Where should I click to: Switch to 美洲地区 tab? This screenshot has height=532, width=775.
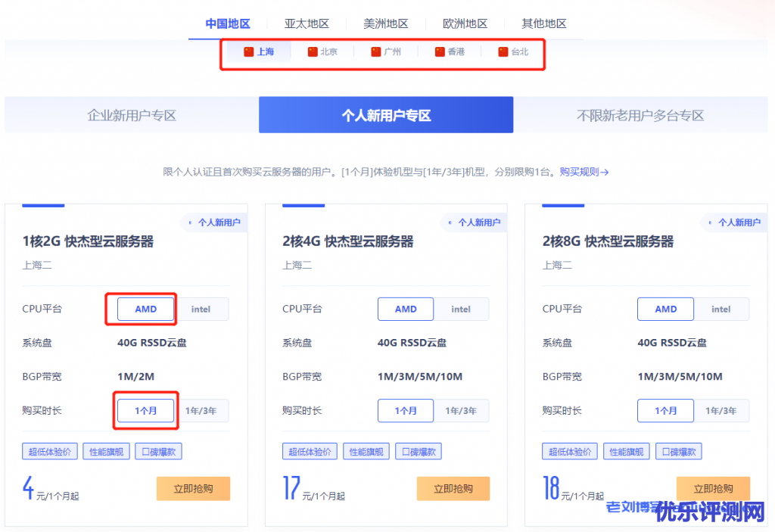pos(386,23)
